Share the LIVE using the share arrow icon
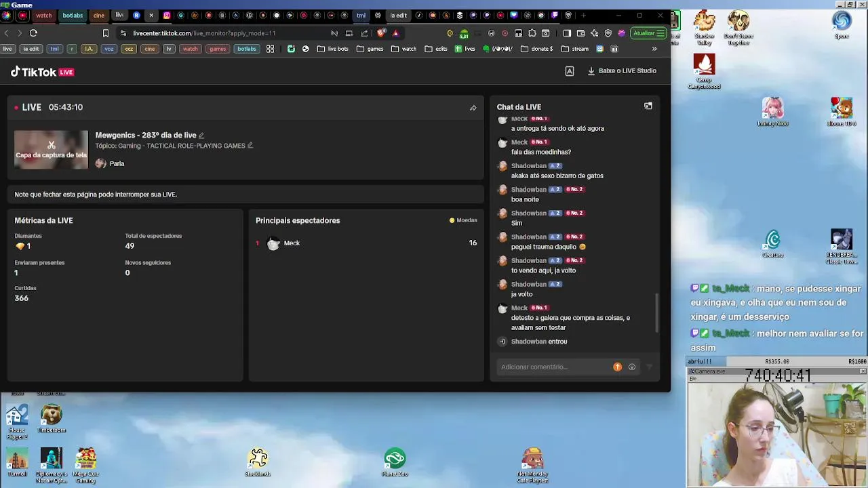Image resolution: width=868 pixels, height=488 pixels. [473, 108]
